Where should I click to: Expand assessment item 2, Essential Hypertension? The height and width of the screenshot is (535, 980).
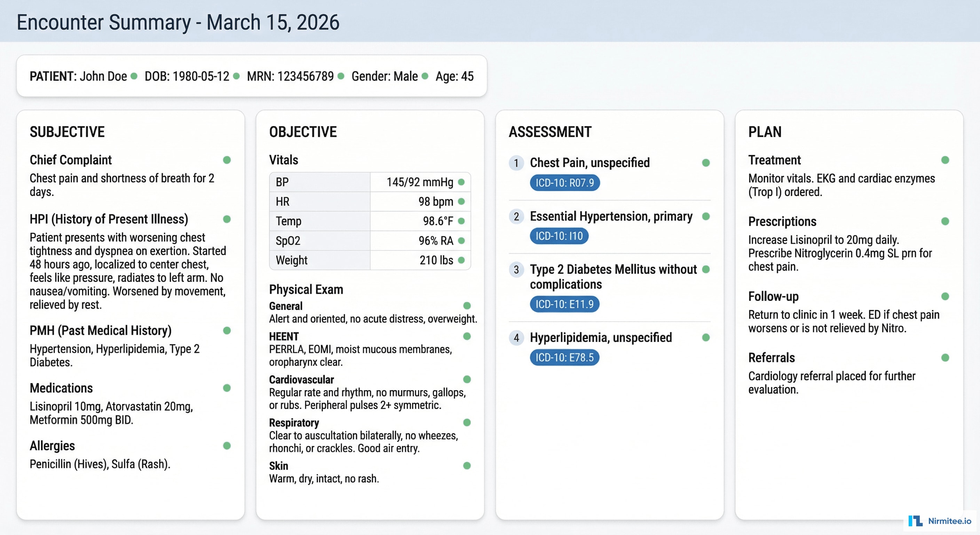tap(611, 216)
